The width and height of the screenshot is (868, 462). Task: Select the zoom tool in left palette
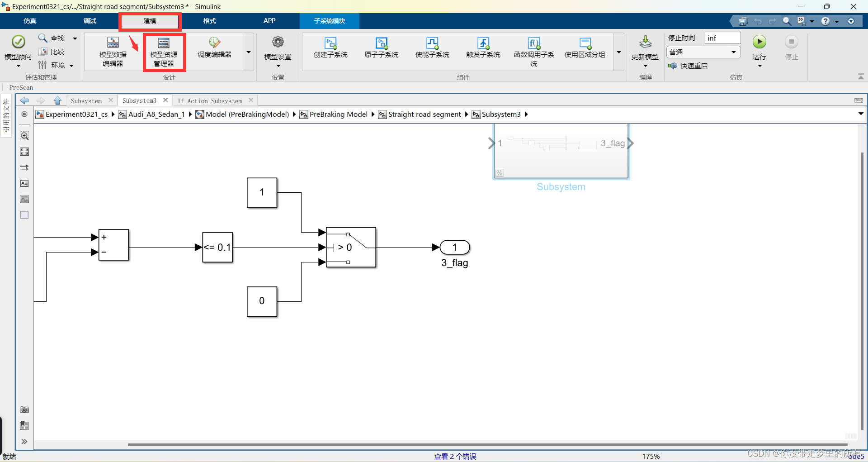pos(24,135)
